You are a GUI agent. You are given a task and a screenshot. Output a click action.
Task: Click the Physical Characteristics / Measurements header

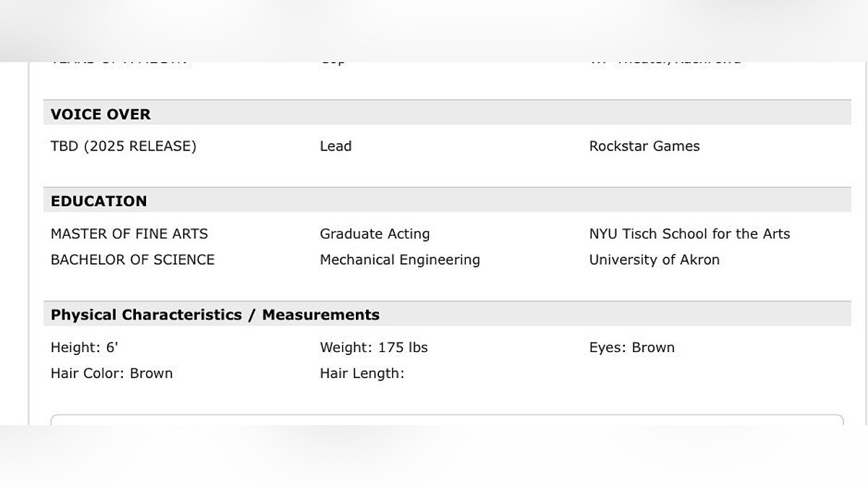point(215,314)
